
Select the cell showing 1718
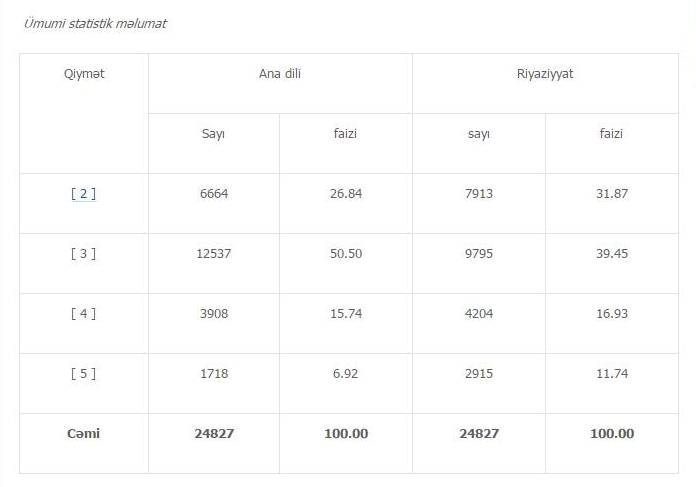[214, 374]
